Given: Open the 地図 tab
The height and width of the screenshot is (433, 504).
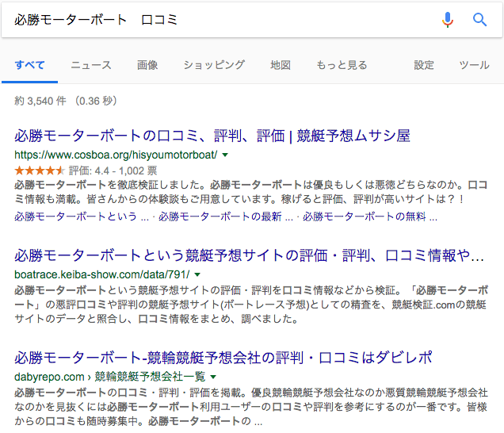Looking at the screenshot, I should [281, 65].
